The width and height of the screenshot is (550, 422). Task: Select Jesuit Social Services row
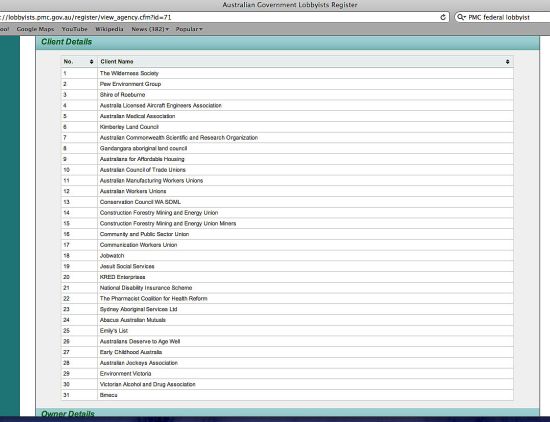(287, 266)
